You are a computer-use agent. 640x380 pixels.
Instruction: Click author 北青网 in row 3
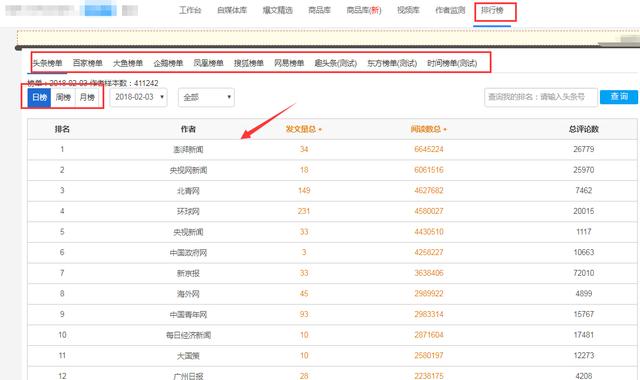click(188, 191)
